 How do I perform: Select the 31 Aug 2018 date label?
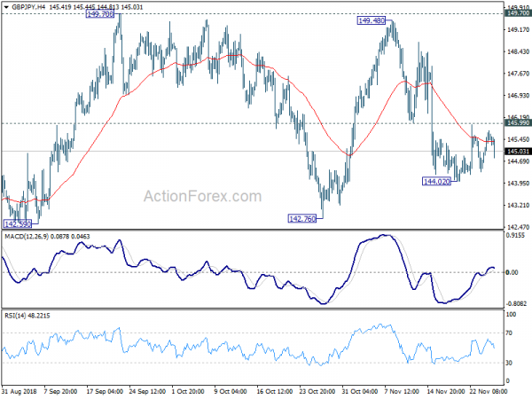click(19, 392)
